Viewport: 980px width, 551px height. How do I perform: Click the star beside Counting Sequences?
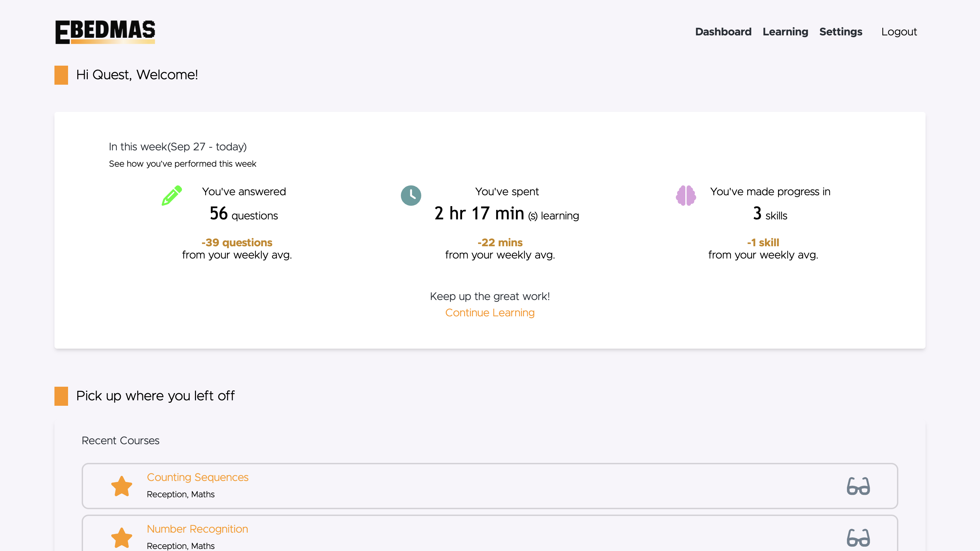(121, 486)
